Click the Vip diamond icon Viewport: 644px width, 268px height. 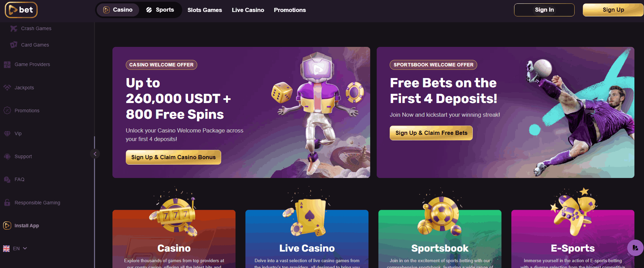pos(7,133)
